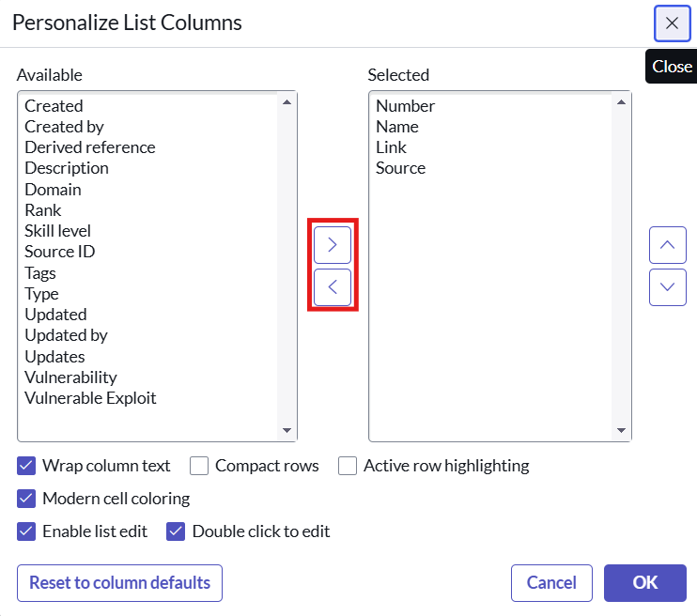Screen dimensions: 697x616
Task: Click the remove-from-selected left arrow button
Action: [x=333, y=287]
